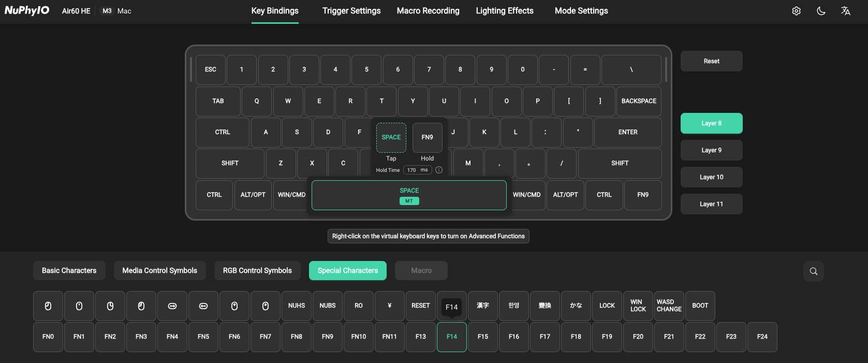
Task: Show the Basic Characters category
Action: pyautogui.click(x=69, y=270)
